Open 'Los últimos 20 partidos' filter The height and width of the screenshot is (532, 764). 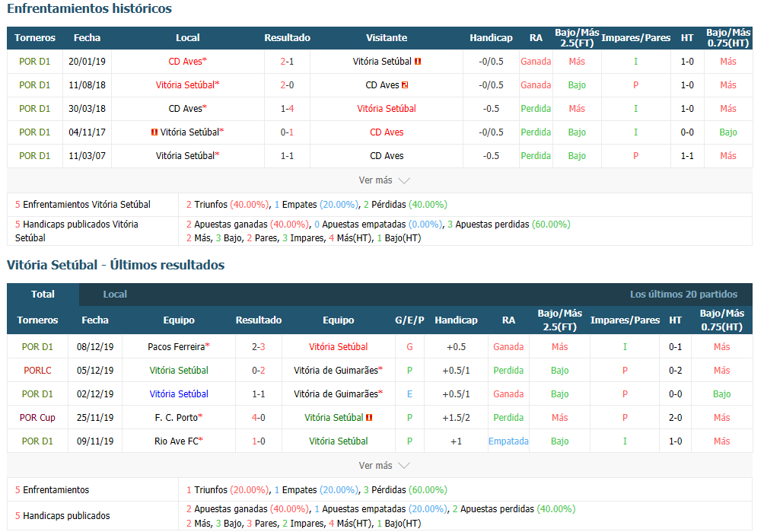pyautogui.click(x=683, y=295)
